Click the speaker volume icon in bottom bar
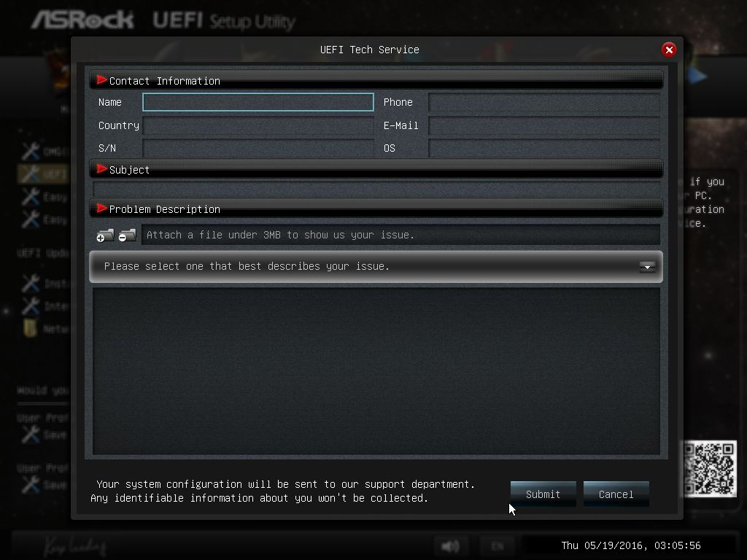Screen dimensions: 747x560 450,545
